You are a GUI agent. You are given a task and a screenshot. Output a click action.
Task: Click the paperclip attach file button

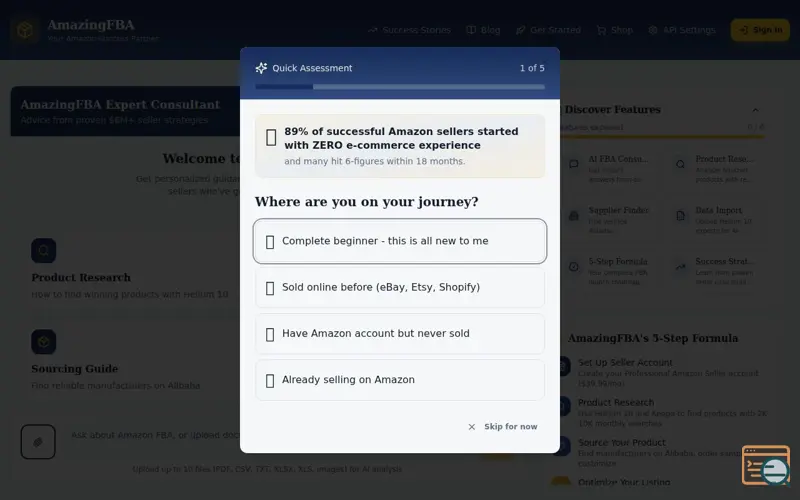click(38, 442)
